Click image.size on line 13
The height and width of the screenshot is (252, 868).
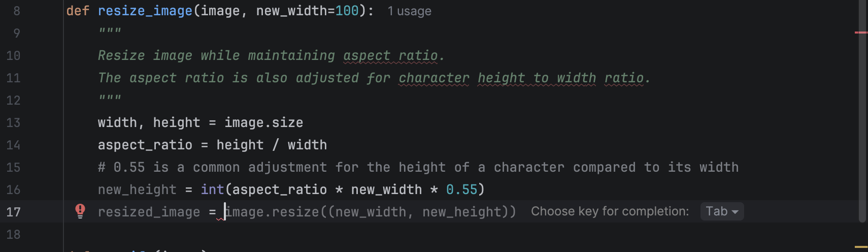[263, 122]
